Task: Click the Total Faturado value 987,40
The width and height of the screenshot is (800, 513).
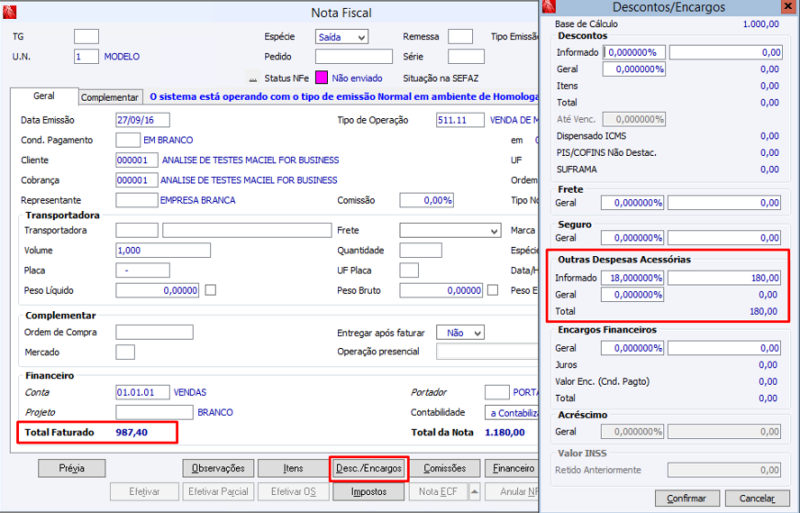Action: coord(132,433)
